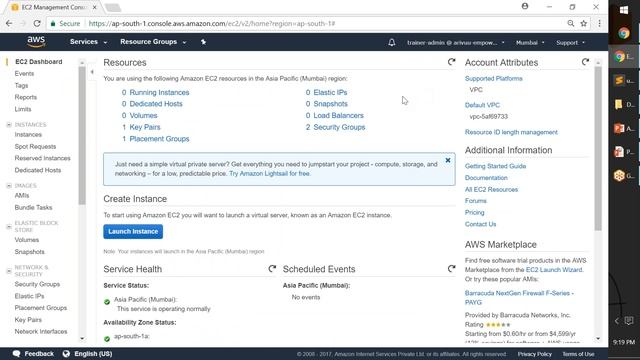Click the zoom magnifier icon in address bar
The width and height of the screenshot is (640, 360).
[x=571, y=24]
